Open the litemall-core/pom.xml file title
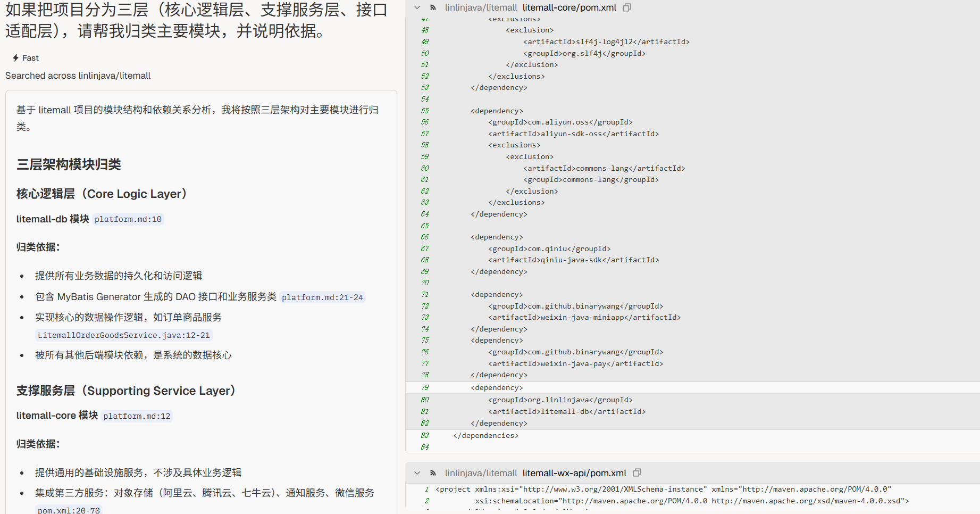Screen dimensions: 980x514 tap(569, 7)
